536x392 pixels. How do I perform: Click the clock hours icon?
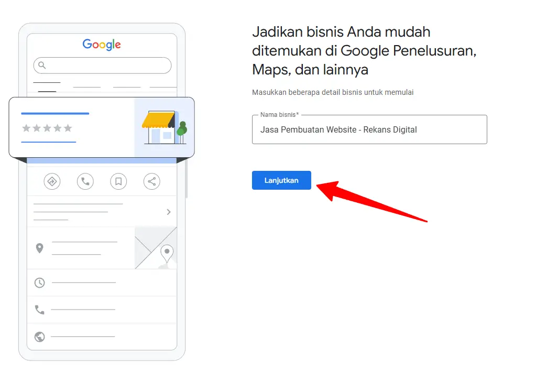40,282
